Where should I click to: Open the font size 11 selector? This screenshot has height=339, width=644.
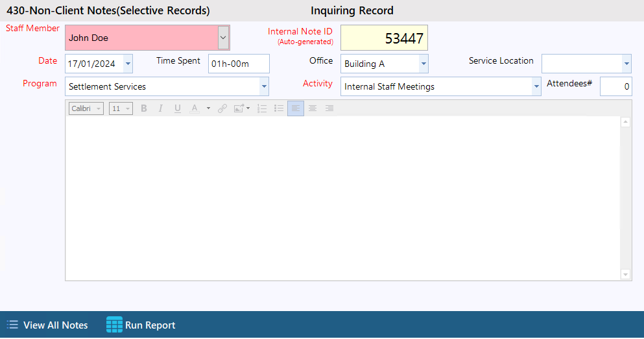click(x=121, y=108)
